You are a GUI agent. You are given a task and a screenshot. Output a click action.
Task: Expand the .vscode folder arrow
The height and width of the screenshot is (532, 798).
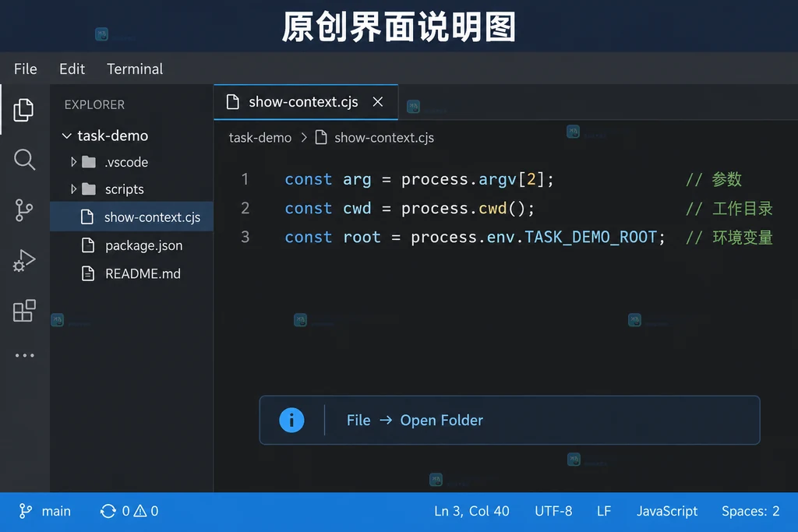point(73,162)
